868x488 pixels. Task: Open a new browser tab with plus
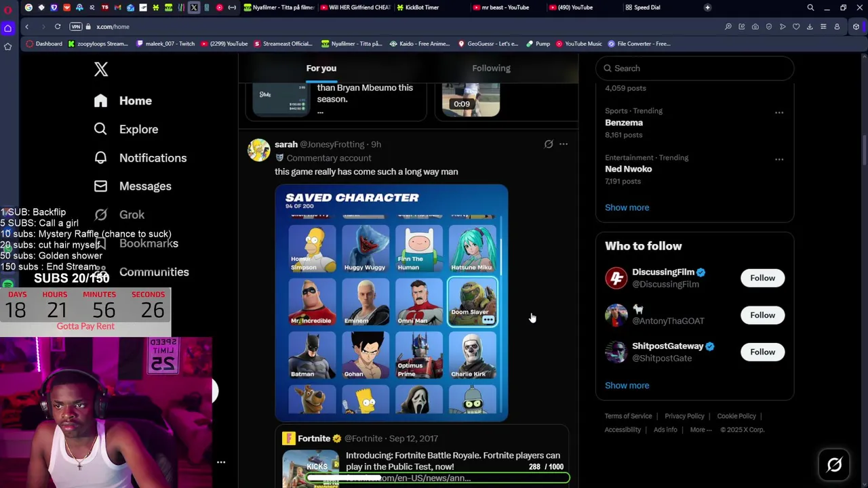[x=707, y=7]
